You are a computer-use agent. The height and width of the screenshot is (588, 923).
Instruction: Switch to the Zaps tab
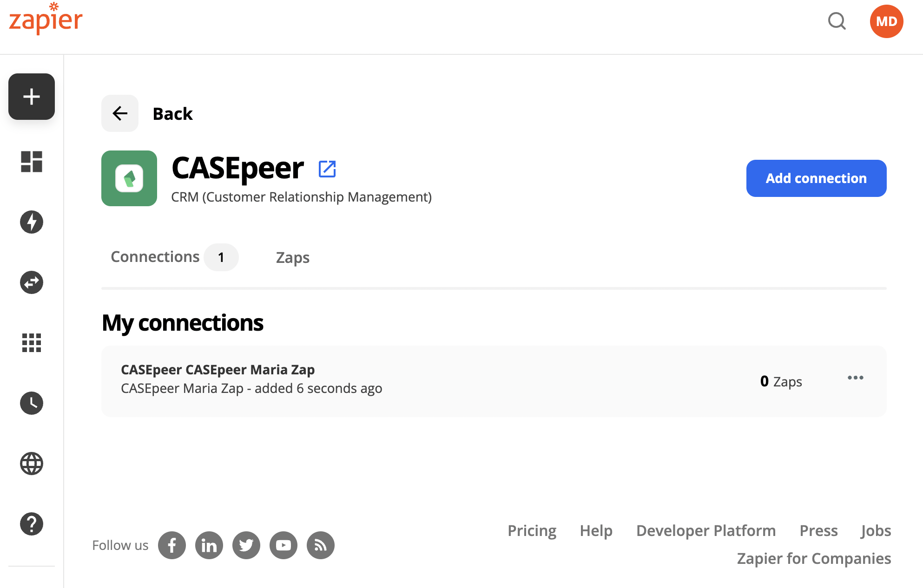pos(292,257)
